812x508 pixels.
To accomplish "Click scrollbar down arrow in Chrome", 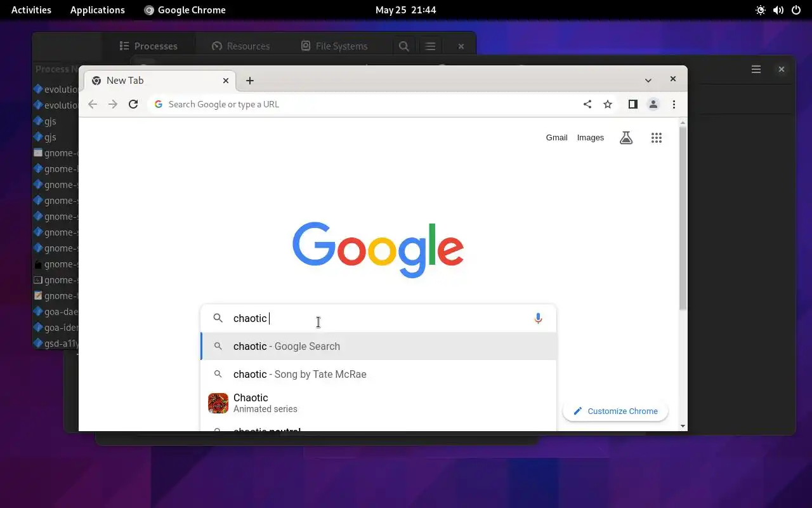I will coord(683,426).
